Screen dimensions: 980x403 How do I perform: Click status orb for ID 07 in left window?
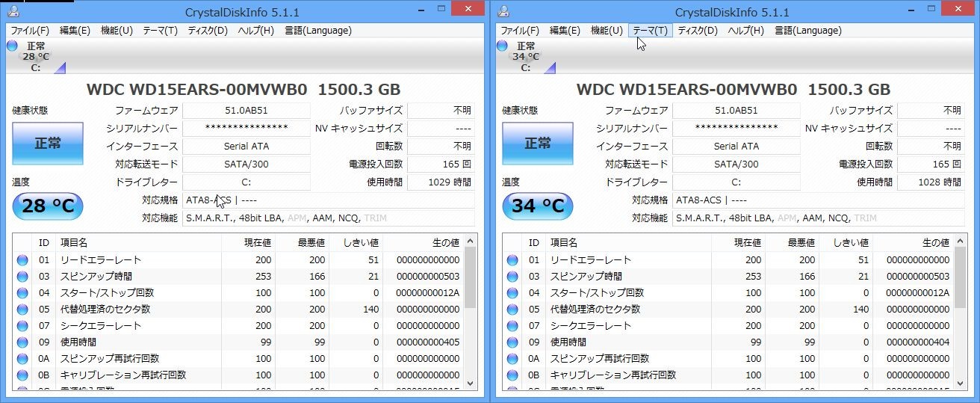click(x=22, y=326)
